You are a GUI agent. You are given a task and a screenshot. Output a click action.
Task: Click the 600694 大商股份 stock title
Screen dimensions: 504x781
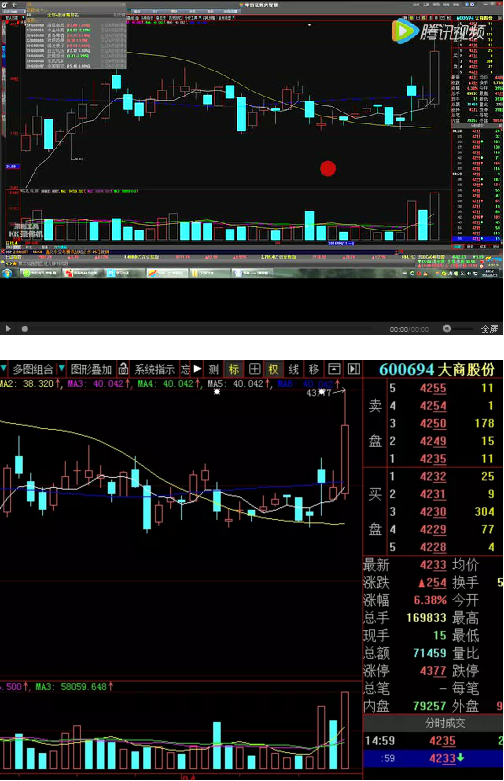coord(437,370)
